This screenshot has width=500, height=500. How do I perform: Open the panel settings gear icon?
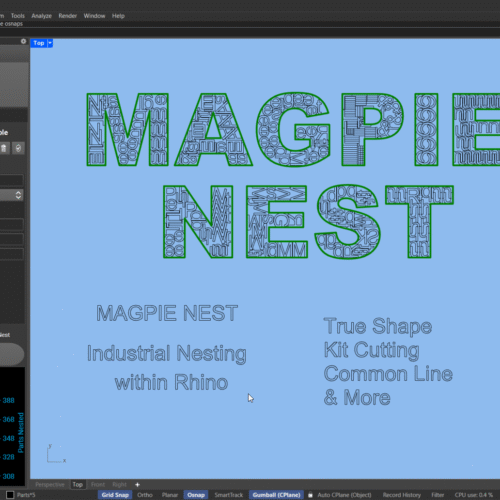click(23, 41)
